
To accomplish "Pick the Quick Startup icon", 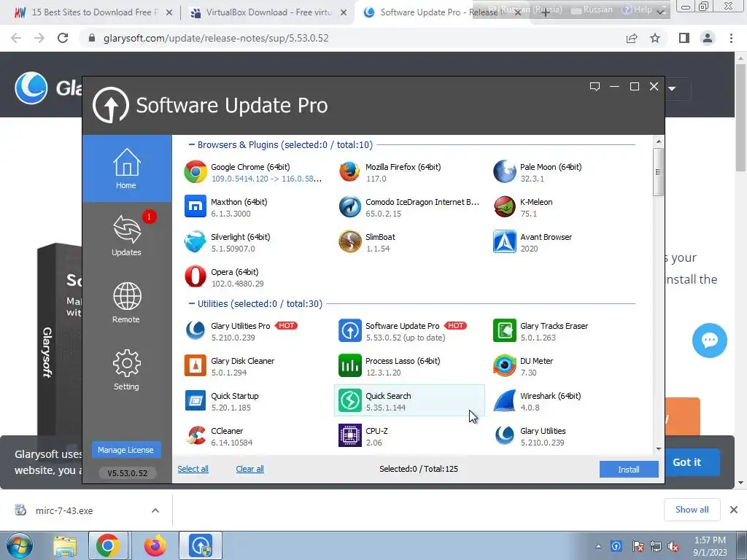I will (196, 400).
